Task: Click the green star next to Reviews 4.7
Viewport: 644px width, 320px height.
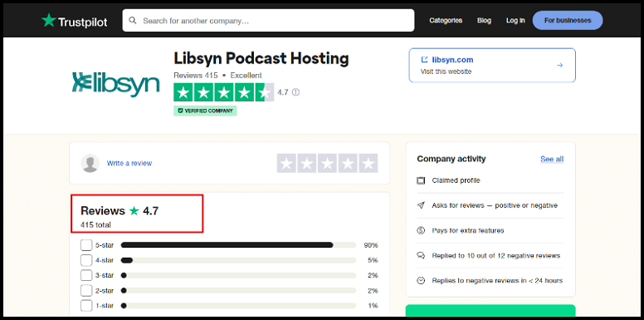Action: (134, 210)
